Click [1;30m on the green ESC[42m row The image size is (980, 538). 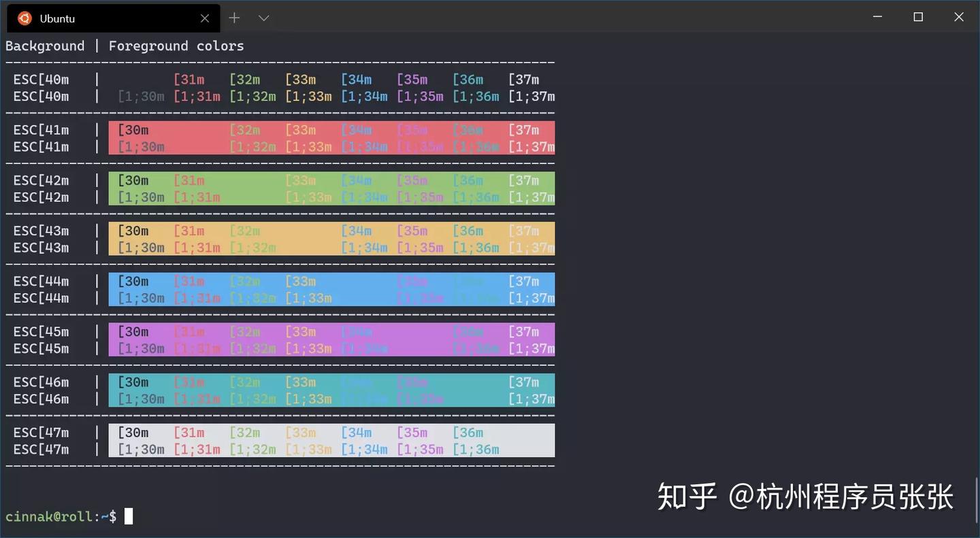pos(141,197)
